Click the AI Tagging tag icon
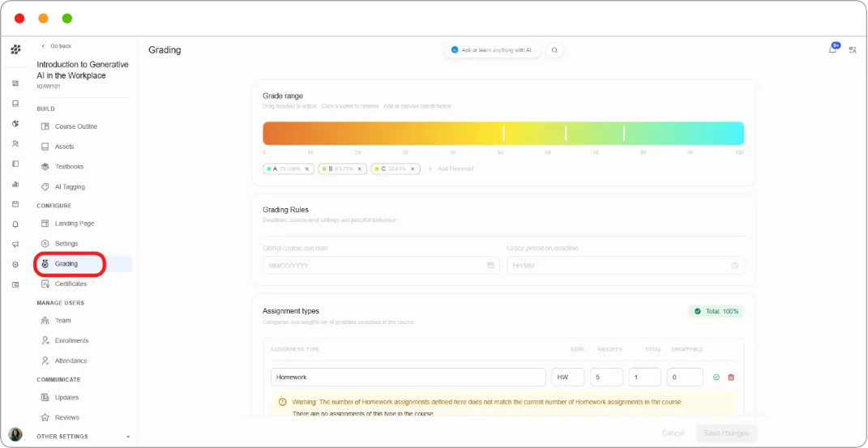Viewport: 868px width, 448px height. (x=45, y=187)
